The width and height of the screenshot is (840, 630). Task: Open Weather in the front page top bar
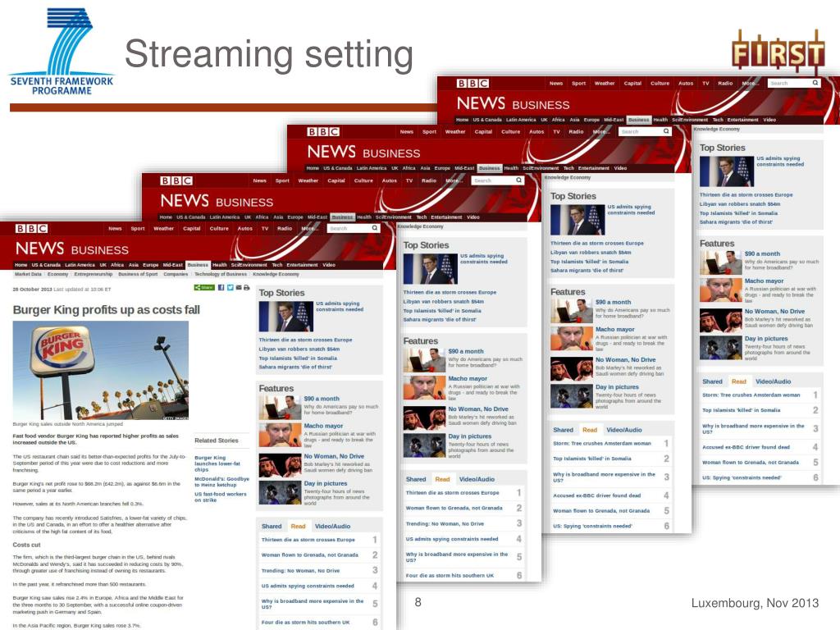click(164, 229)
